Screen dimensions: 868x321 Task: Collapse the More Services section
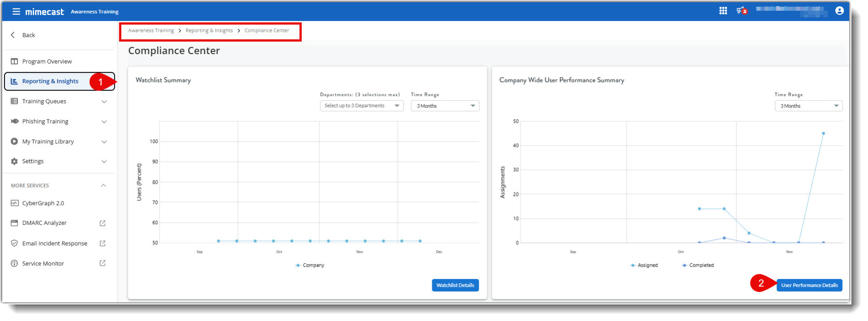tap(103, 185)
